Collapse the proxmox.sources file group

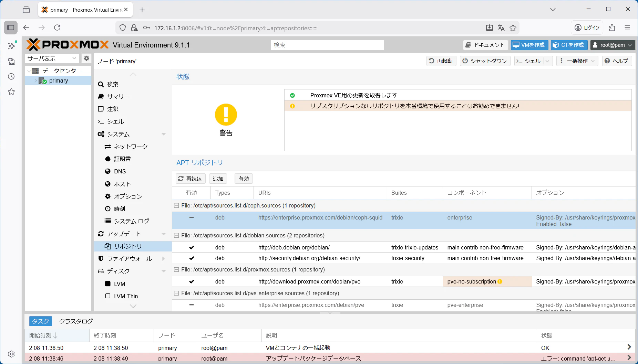(176, 269)
